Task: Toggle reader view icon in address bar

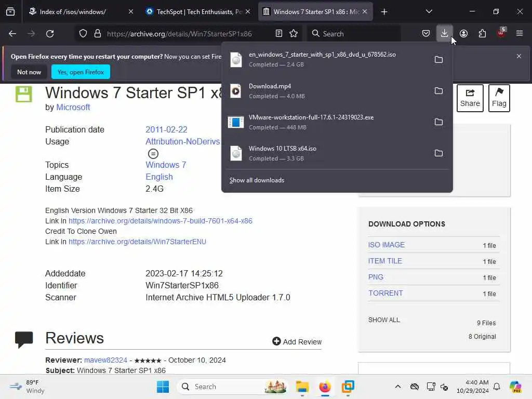Action: 279,34
